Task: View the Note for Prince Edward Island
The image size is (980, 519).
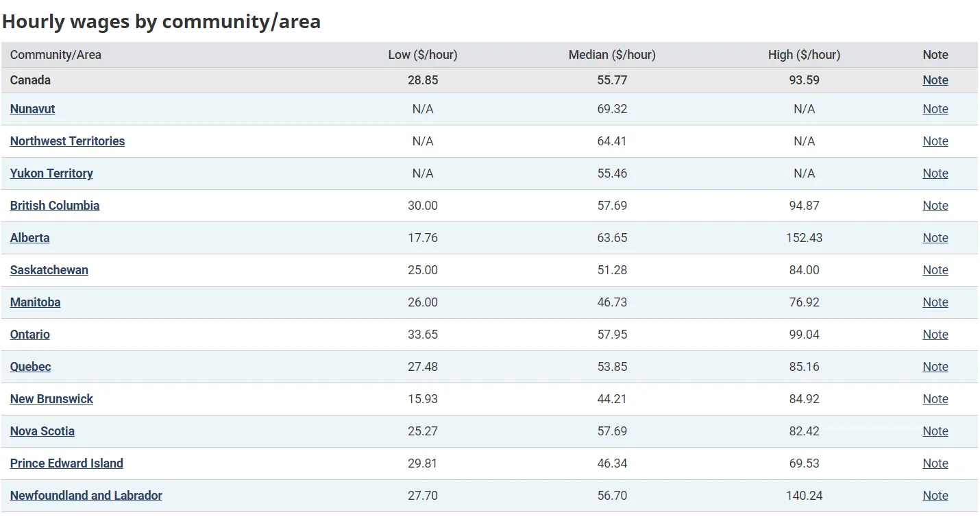Action: pyautogui.click(x=935, y=463)
